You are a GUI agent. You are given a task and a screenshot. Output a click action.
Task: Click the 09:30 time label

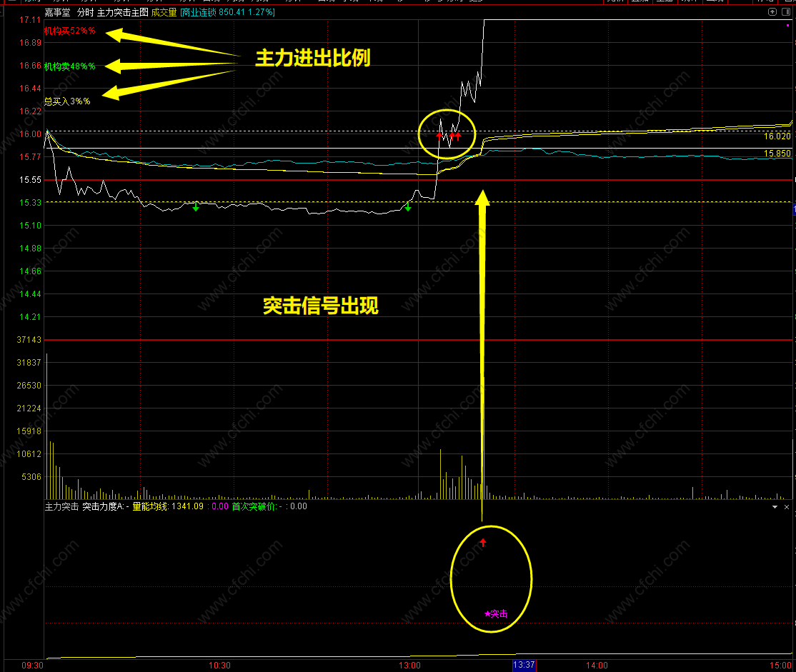[x=32, y=666]
